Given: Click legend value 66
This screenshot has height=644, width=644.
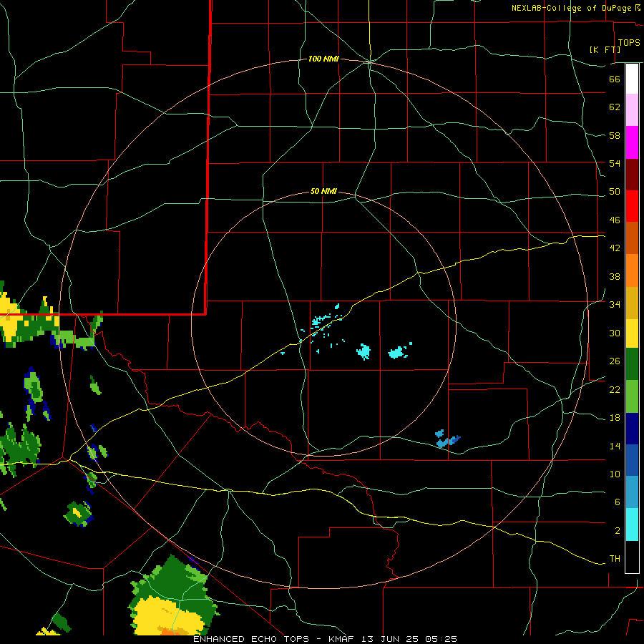Looking at the screenshot, I should click(615, 79).
